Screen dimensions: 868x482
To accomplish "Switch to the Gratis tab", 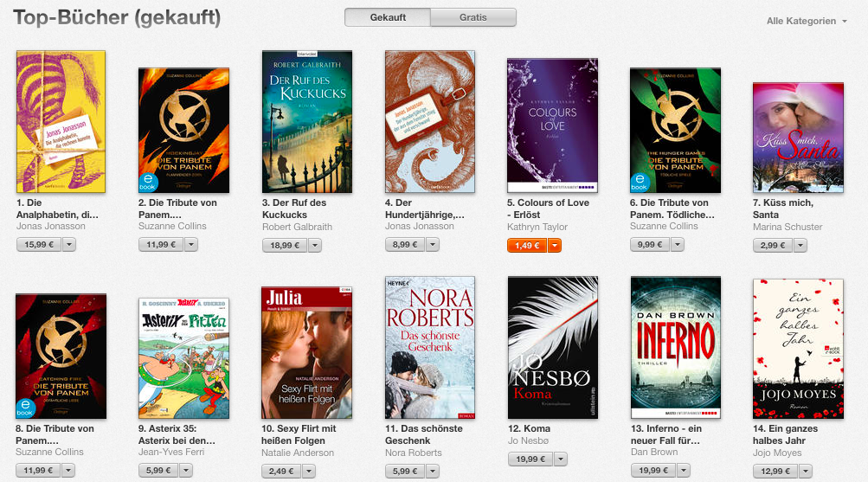I will pyautogui.click(x=473, y=17).
